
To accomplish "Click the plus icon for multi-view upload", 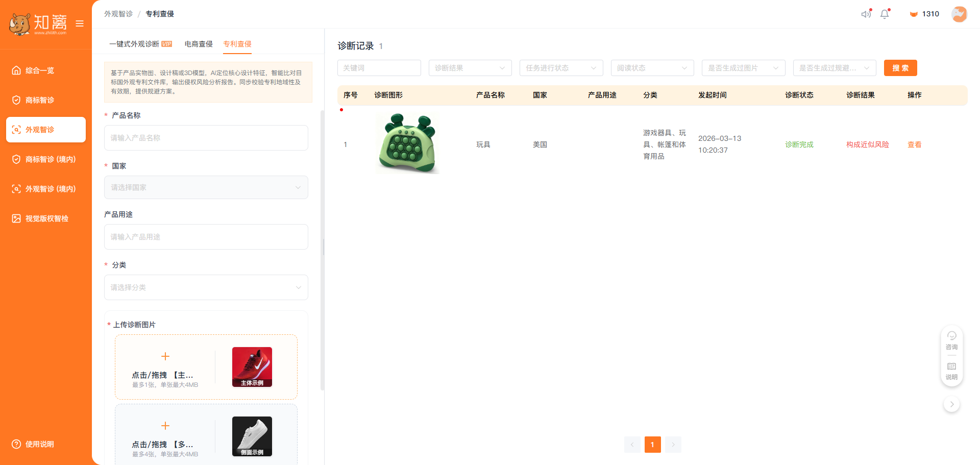I will pyautogui.click(x=165, y=426).
